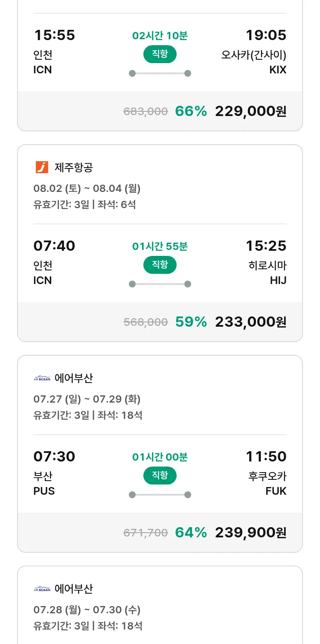Tap the 07:30 부산 PUS departure

coord(54,473)
